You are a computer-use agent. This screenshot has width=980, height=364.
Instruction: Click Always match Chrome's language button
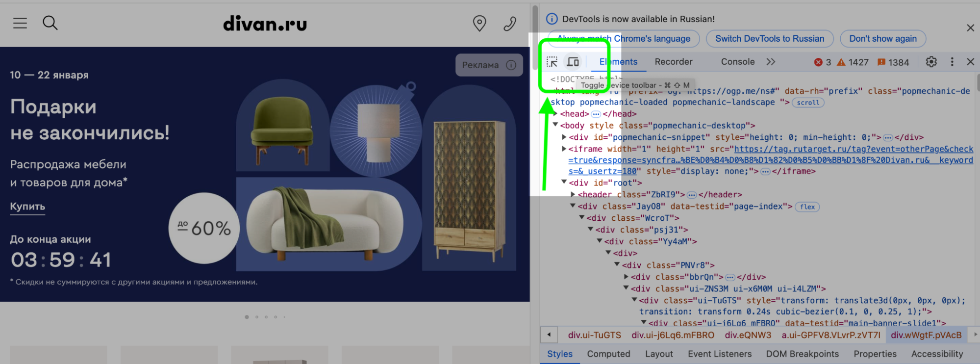click(624, 39)
